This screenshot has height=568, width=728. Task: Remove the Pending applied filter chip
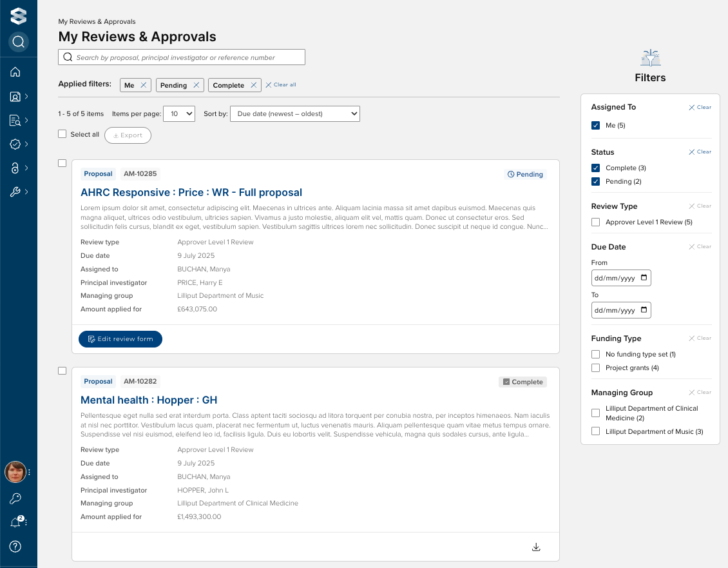tap(196, 85)
